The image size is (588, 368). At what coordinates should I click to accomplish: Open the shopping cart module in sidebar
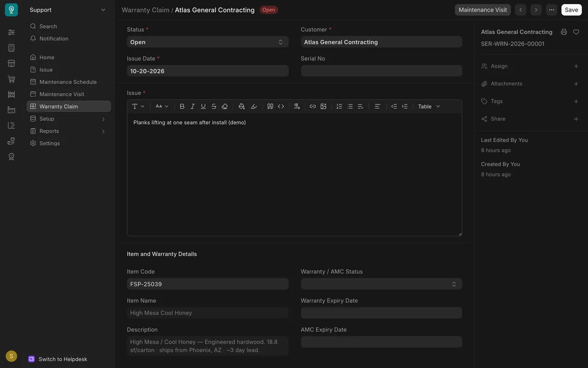pos(11,79)
